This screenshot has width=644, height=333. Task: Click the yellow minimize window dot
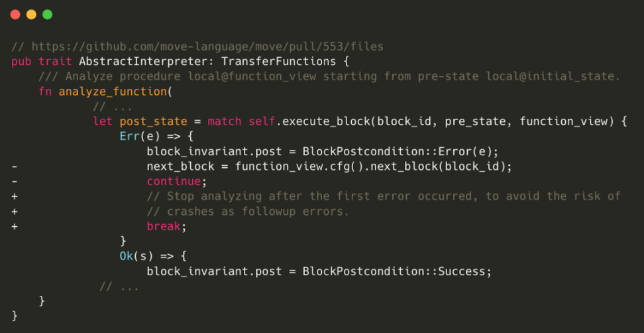31,15
